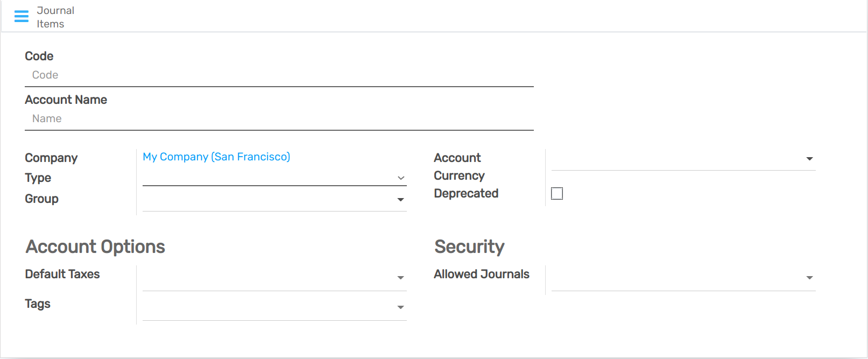Select the Default Taxes label
This screenshot has height=359, width=868.
tap(62, 274)
